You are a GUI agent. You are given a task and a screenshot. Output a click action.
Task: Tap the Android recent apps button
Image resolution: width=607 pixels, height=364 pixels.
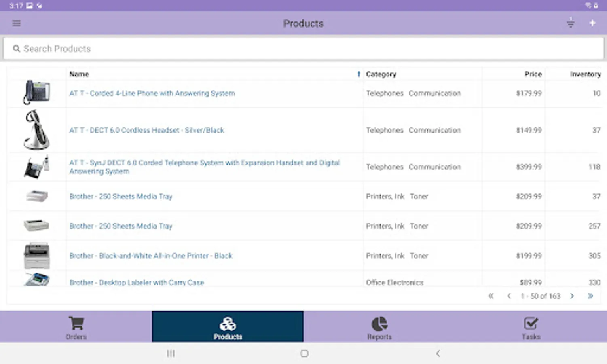click(171, 353)
